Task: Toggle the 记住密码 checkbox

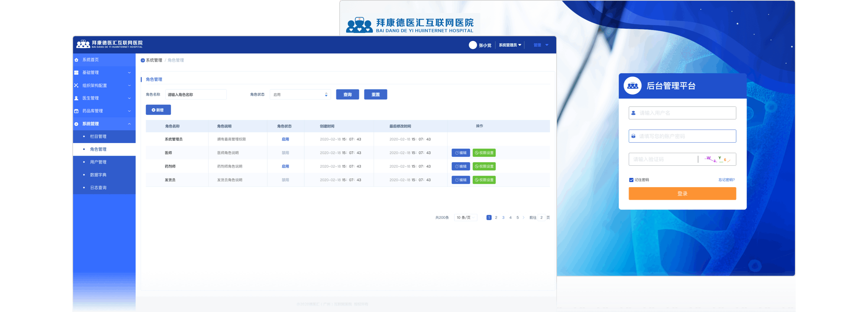Action: (x=631, y=180)
